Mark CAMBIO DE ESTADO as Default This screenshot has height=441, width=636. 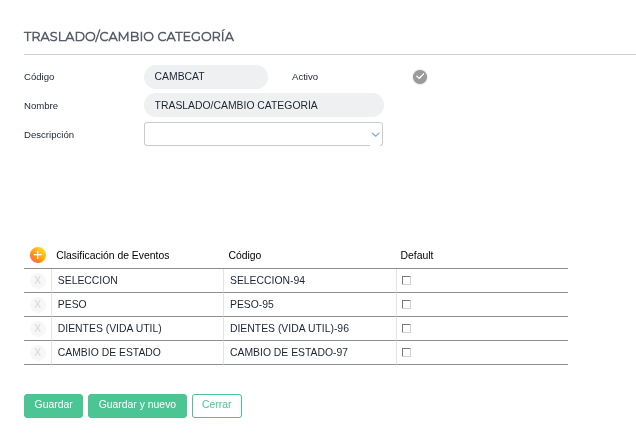tap(406, 352)
